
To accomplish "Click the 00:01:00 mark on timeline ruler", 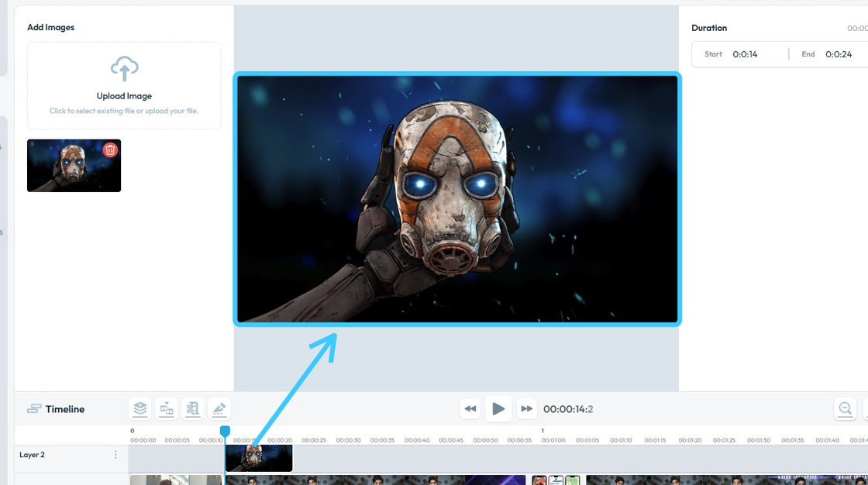I will (553, 440).
